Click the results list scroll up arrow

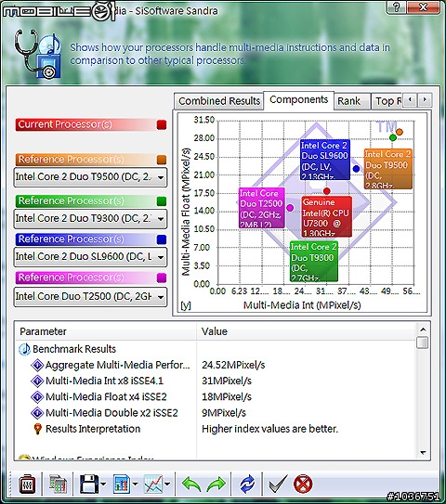[x=423, y=330]
